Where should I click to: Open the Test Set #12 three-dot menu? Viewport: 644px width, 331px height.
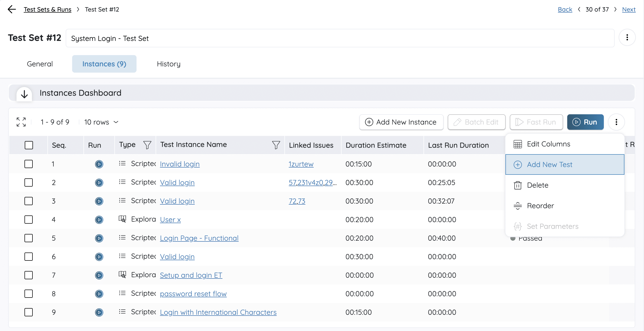tap(627, 38)
